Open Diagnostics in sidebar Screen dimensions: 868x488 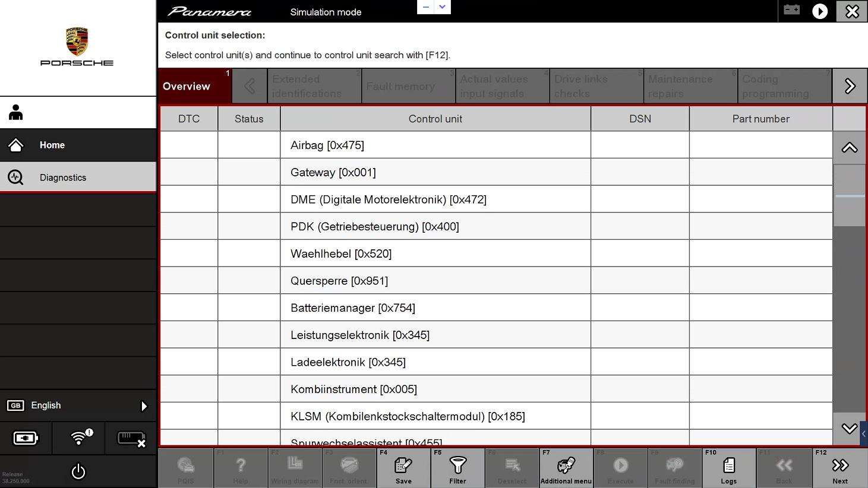click(78, 177)
